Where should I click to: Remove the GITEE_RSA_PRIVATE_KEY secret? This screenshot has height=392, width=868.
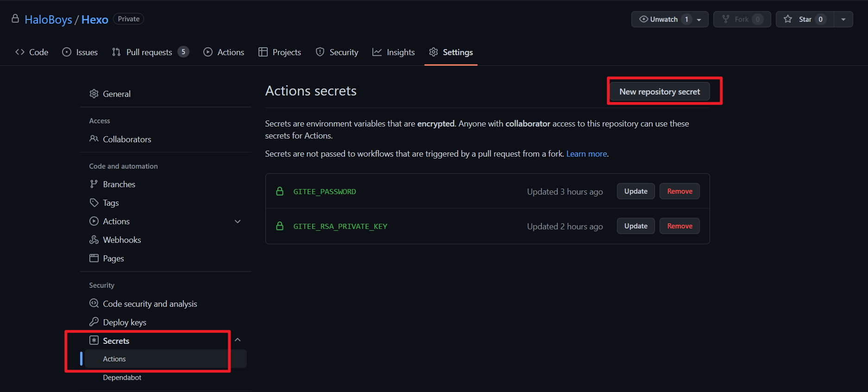(679, 226)
